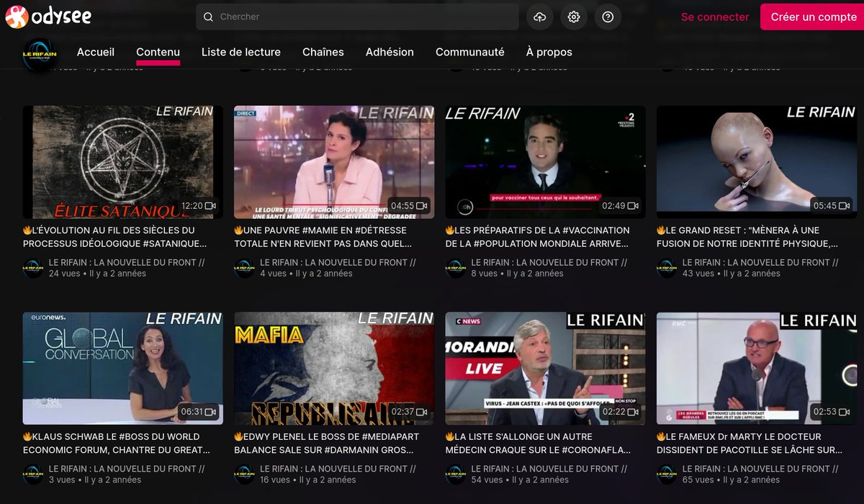
Task: Click the 12:20 duration badge
Action: tap(199, 206)
